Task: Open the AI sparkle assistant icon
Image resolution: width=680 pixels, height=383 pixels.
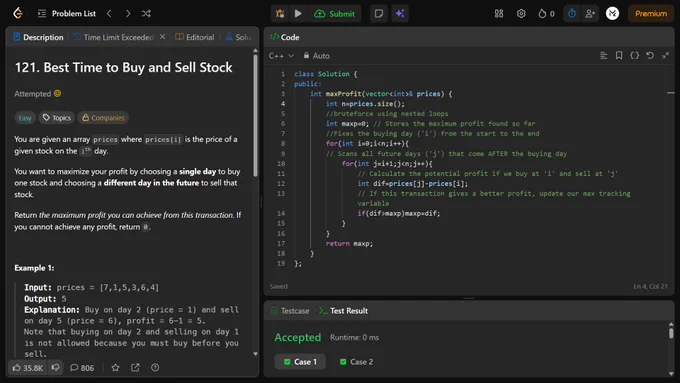Action: tap(400, 13)
